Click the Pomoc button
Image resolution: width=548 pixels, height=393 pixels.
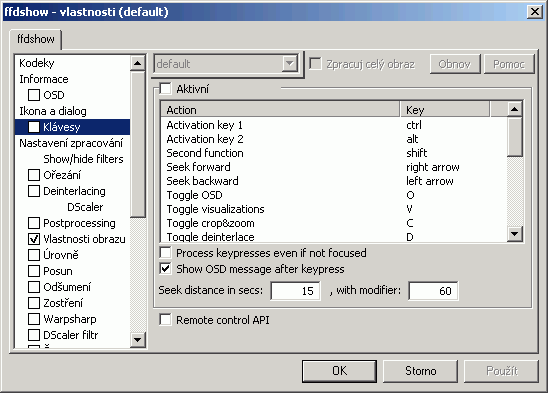(509, 64)
